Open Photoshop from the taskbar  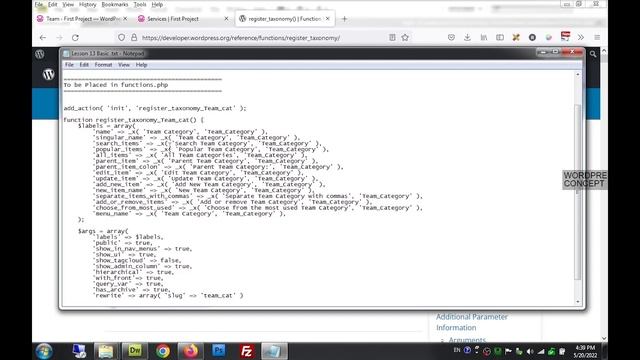(x=218, y=351)
